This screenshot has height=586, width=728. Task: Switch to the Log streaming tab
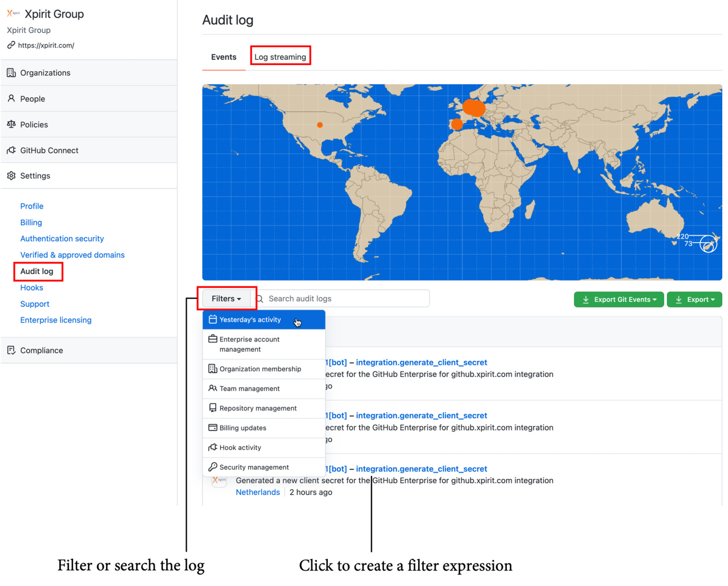point(280,57)
